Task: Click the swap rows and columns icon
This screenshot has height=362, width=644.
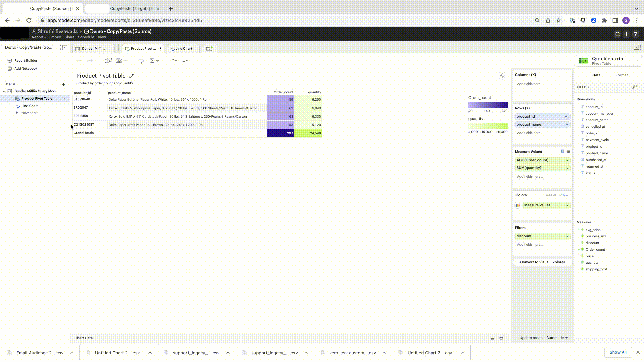Action: point(141,61)
